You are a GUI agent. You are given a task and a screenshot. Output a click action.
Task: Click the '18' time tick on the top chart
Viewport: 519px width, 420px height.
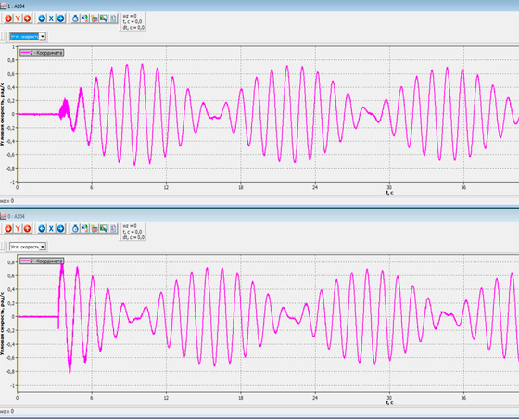tap(241, 187)
